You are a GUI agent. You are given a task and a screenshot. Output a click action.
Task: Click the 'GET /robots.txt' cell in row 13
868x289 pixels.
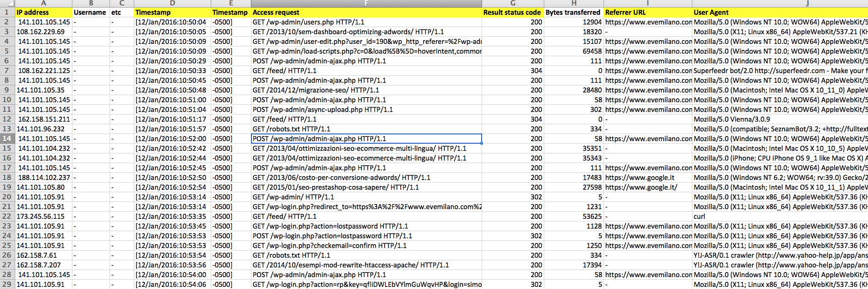click(x=366, y=129)
